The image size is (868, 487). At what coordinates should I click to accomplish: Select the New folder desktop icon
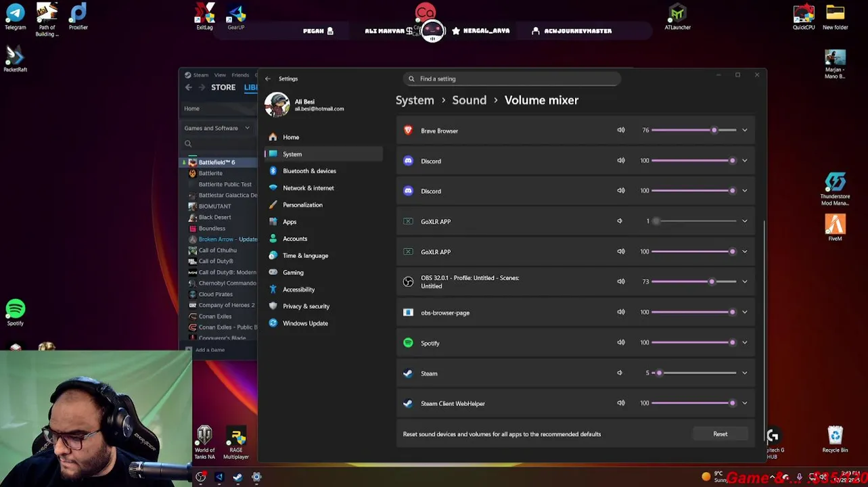tap(835, 16)
